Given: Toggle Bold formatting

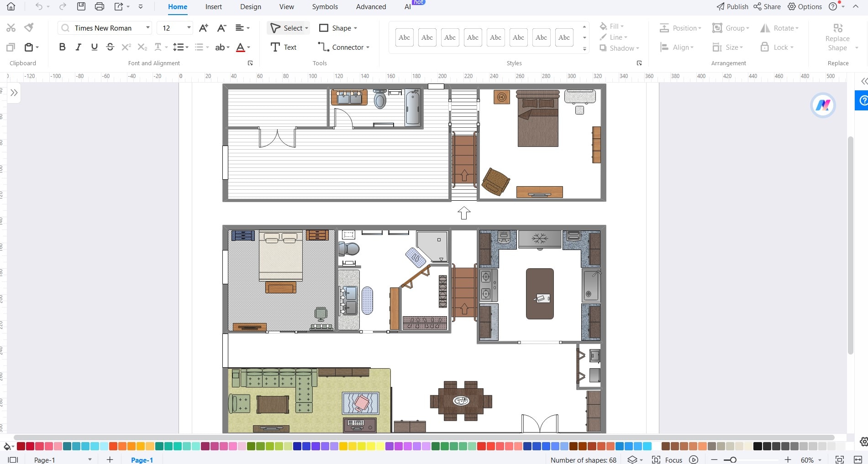Looking at the screenshot, I should coord(63,47).
